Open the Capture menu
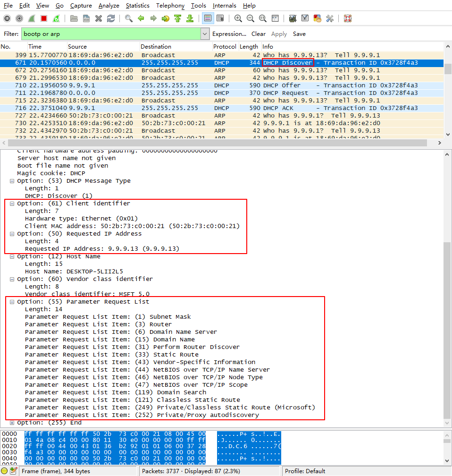Screen dimensions: 452x476 point(81,6)
